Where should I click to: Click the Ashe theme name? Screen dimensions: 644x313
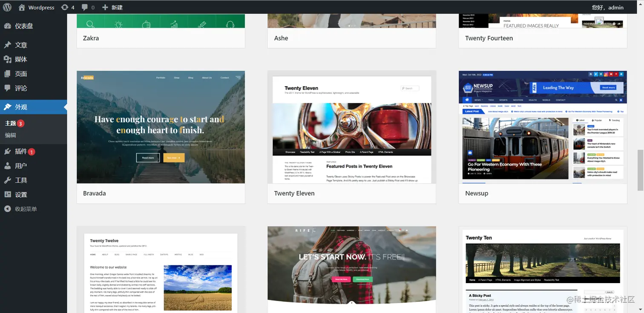click(281, 38)
